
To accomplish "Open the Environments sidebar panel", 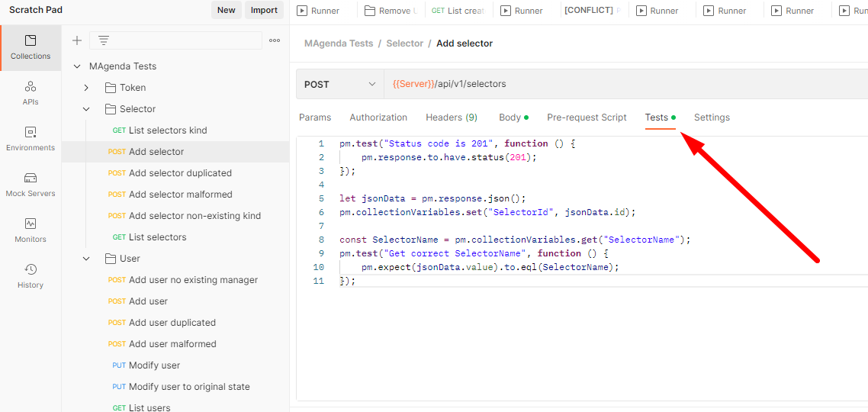I will pyautogui.click(x=31, y=139).
